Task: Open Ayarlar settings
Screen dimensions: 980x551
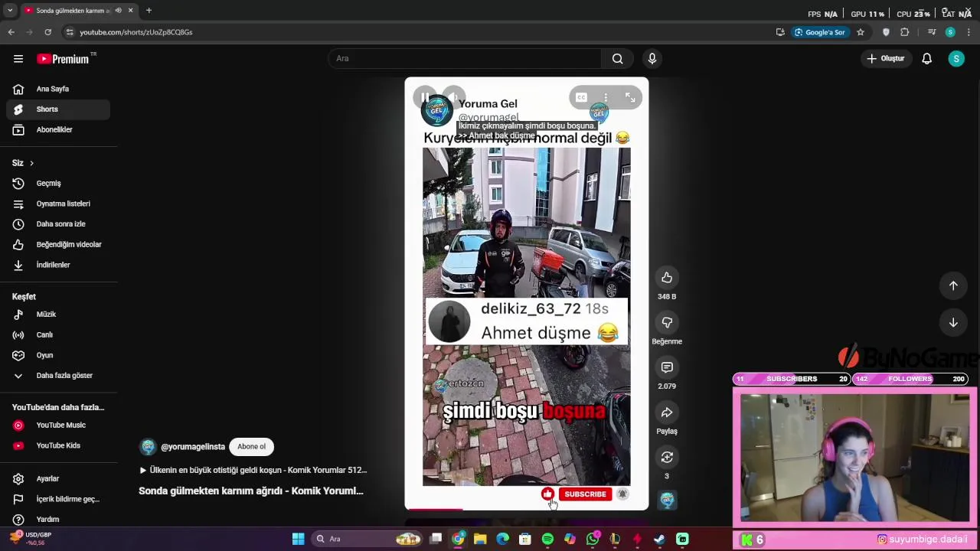Action: (x=57, y=479)
